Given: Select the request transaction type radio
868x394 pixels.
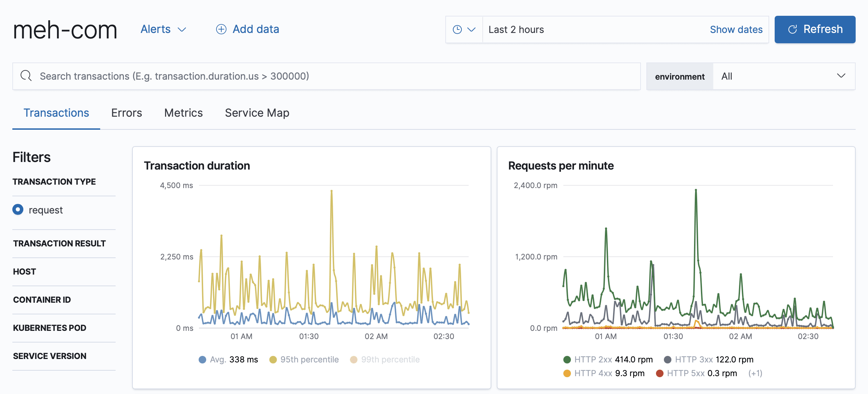Looking at the screenshot, I should [x=18, y=209].
